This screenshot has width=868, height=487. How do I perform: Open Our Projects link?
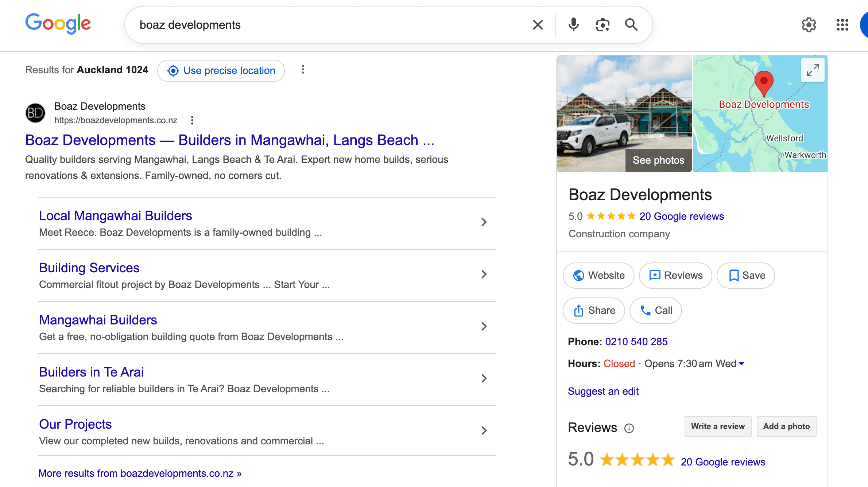[75, 424]
